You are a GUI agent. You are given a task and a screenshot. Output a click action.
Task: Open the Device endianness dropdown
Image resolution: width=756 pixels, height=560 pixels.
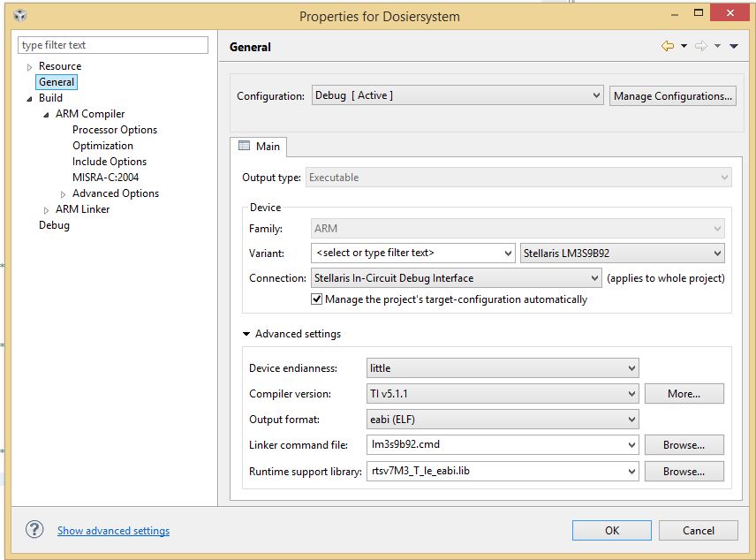503,368
